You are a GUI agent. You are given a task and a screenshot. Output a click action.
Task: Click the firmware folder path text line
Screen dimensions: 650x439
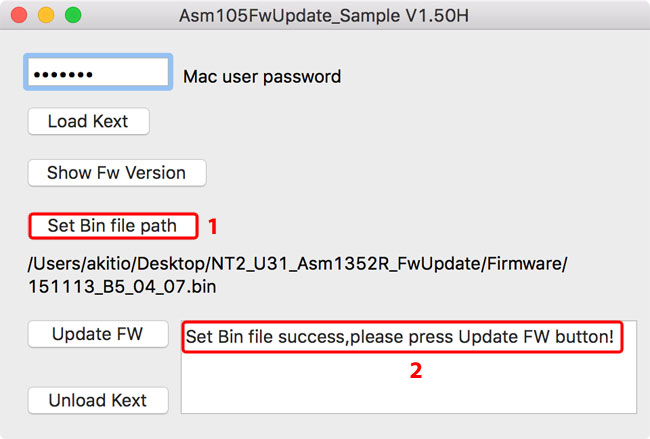pyautogui.click(x=298, y=264)
